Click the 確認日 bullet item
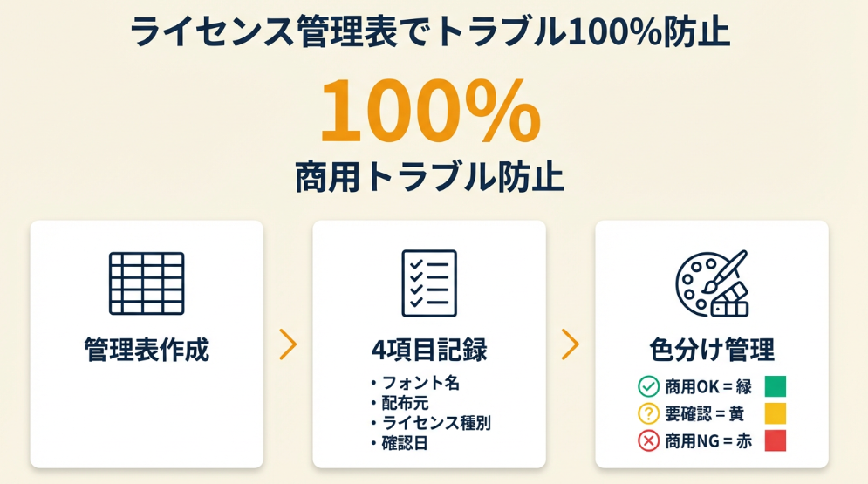868x484 pixels. pyautogui.click(x=405, y=443)
